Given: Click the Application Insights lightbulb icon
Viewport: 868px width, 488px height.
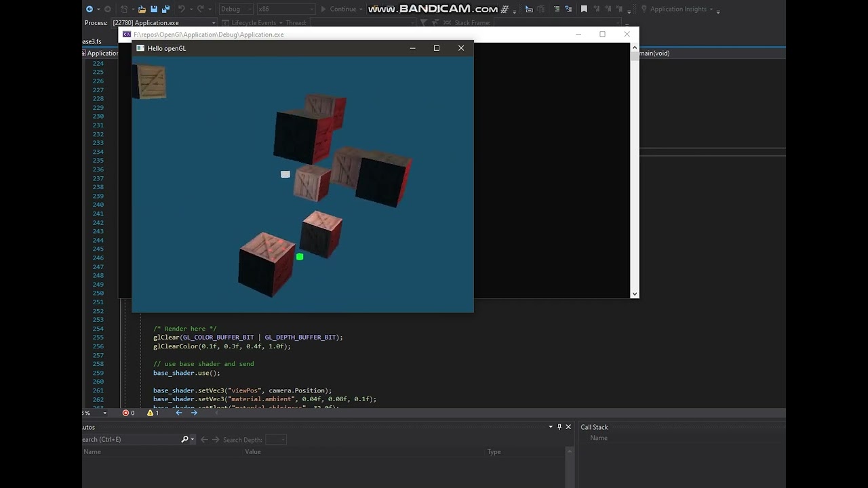Looking at the screenshot, I should (x=644, y=9).
